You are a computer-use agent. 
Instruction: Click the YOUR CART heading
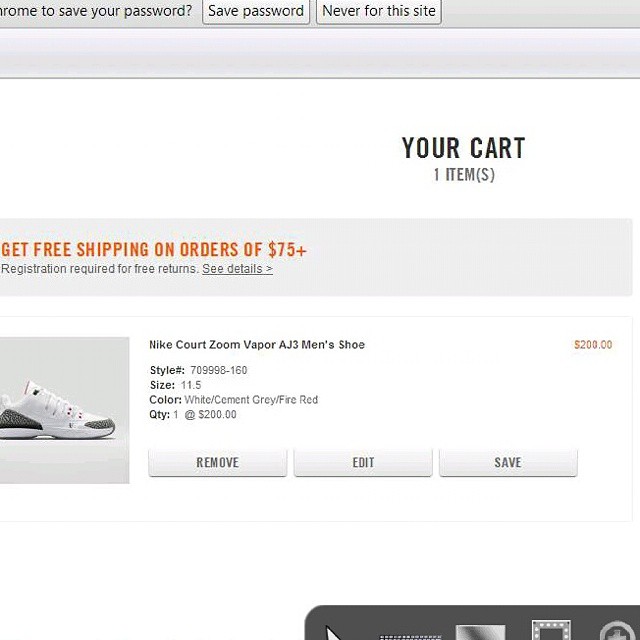[463, 149]
